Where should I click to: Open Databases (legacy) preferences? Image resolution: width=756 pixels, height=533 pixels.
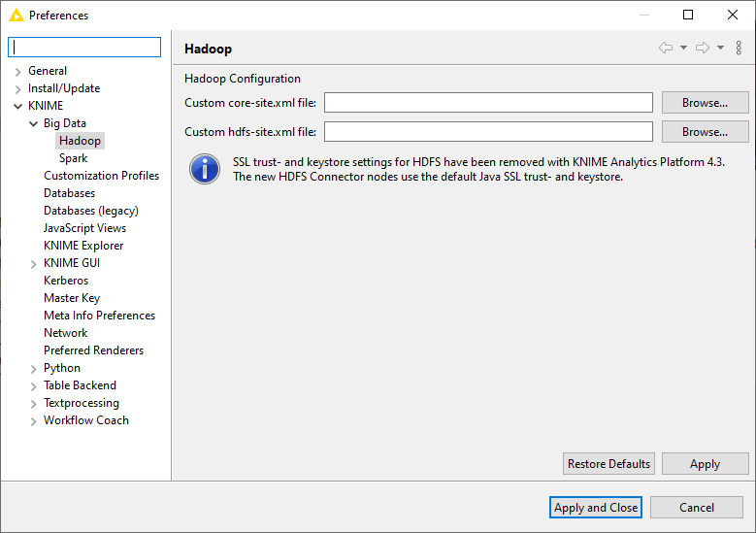pos(91,211)
